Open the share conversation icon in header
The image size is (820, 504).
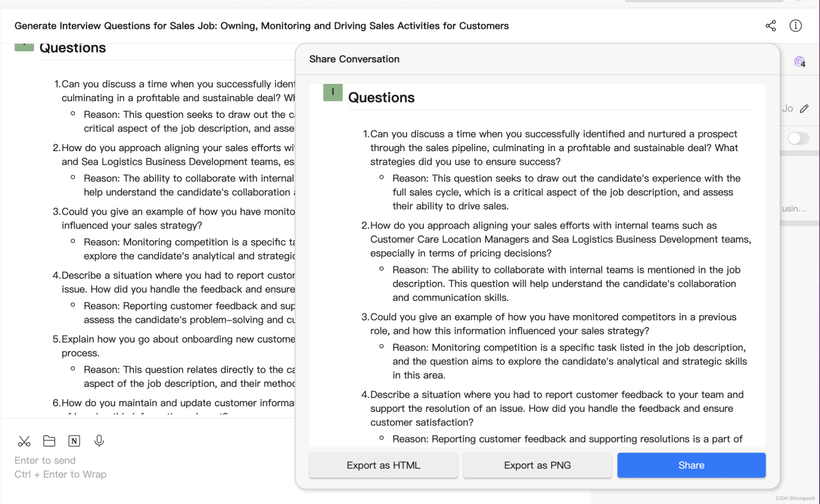coord(771,26)
